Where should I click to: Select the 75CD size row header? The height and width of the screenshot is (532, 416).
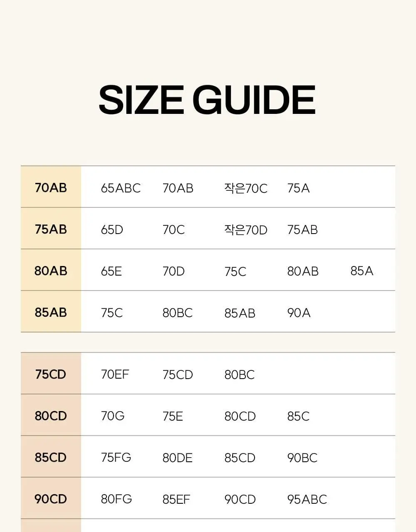point(51,374)
